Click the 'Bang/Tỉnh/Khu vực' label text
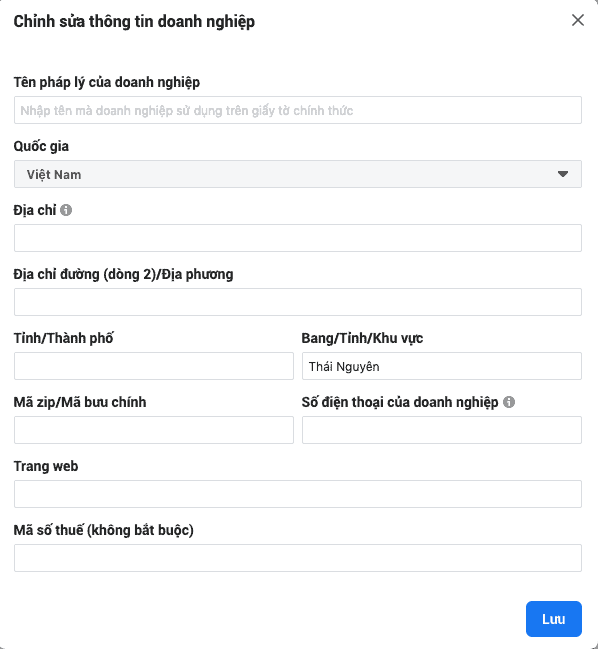598x649 pixels. [362, 338]
